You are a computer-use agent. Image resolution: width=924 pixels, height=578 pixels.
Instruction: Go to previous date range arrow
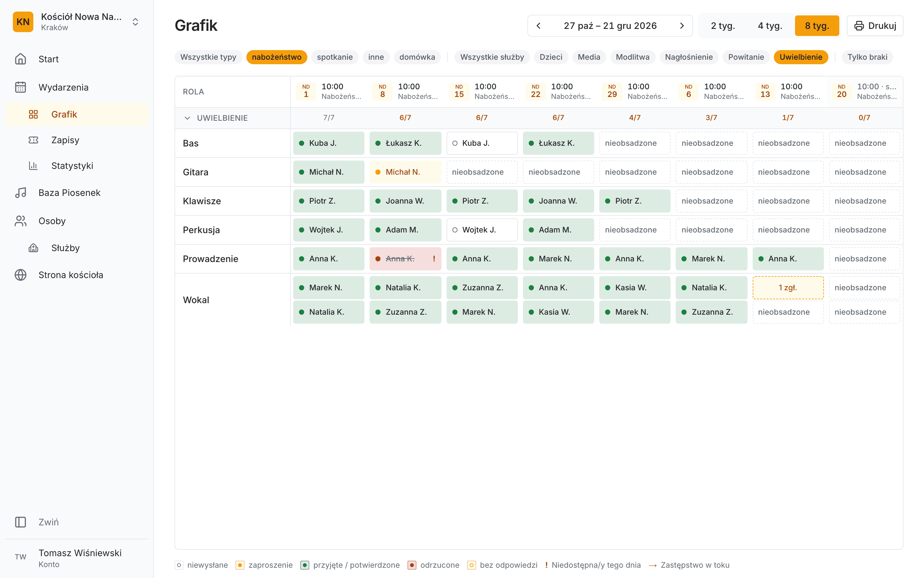pyautogui.click(x=538, y=26)
